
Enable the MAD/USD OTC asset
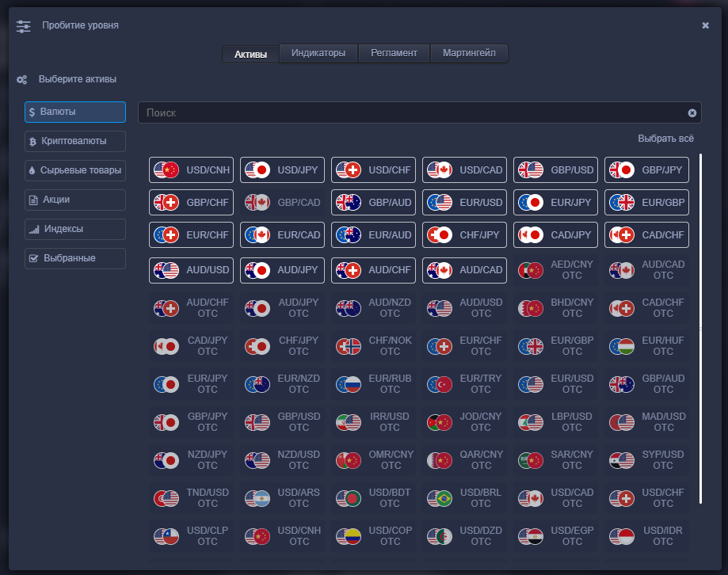point(646,422)
